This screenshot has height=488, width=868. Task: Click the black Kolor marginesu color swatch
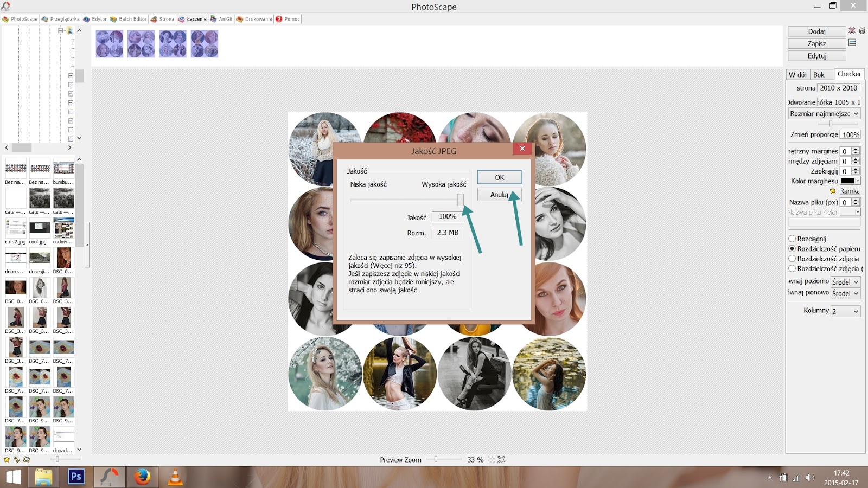point(847,181)
